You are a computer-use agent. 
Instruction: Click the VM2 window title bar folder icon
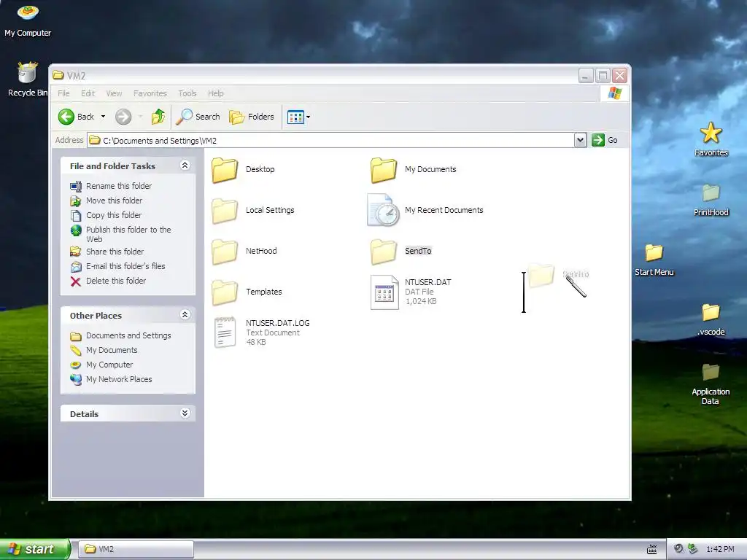(x=58, y=75)
